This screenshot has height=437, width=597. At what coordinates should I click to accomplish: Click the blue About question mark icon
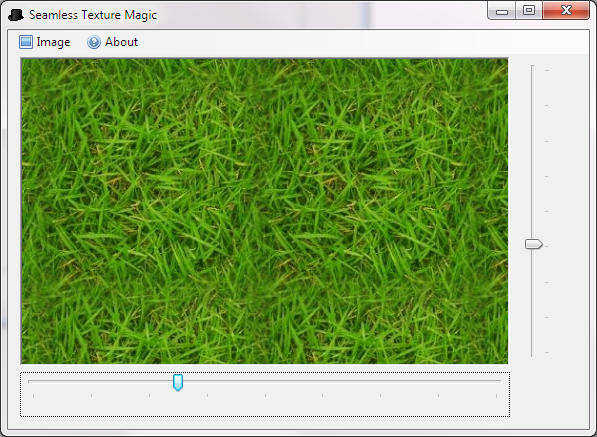[x=94, y=42]
